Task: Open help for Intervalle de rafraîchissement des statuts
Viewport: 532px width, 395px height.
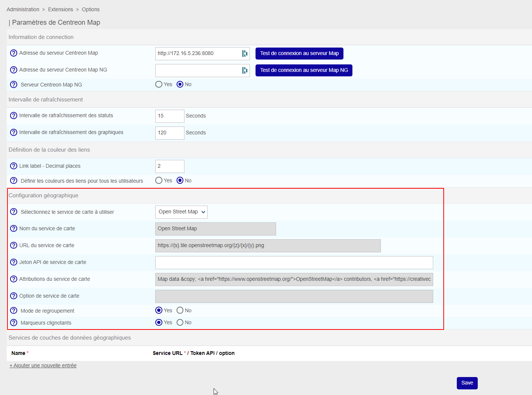Action: pyautogui.click(x=13, y=116)
